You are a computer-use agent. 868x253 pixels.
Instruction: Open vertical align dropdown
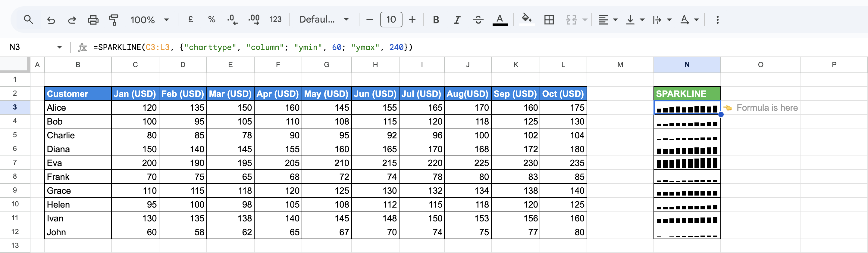coord(635,20)
